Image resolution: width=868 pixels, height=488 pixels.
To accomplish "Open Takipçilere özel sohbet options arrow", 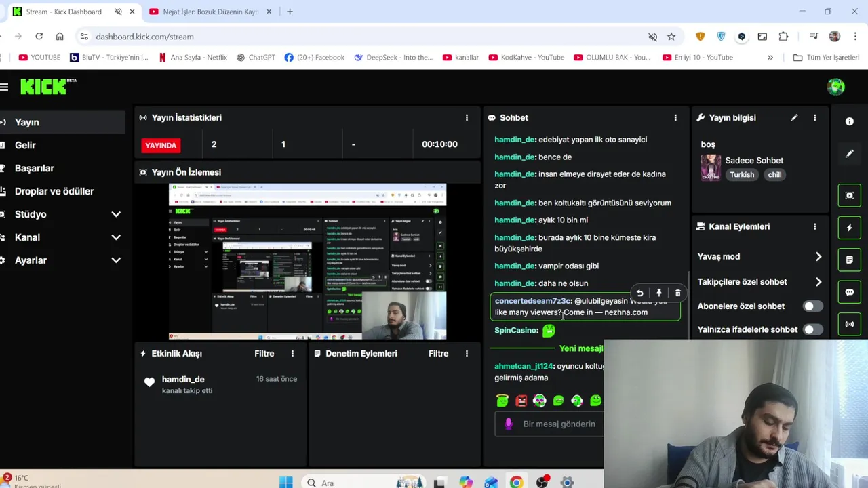I will tap(818, 282).
